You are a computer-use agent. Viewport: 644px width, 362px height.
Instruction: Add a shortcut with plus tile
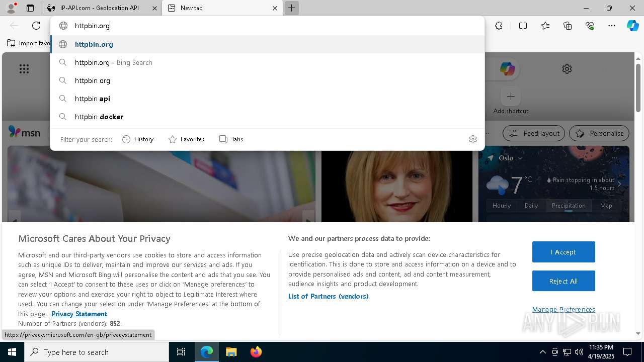(511, 96)
